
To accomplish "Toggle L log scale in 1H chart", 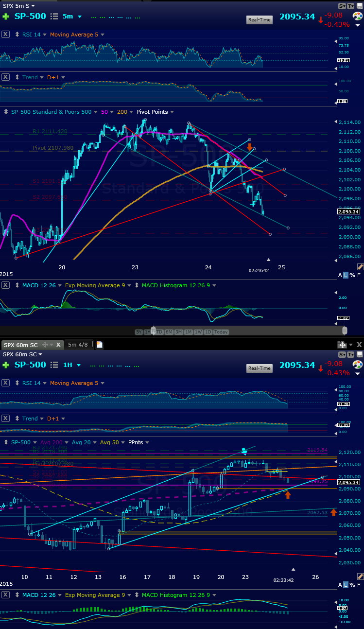I will point(346,584).
